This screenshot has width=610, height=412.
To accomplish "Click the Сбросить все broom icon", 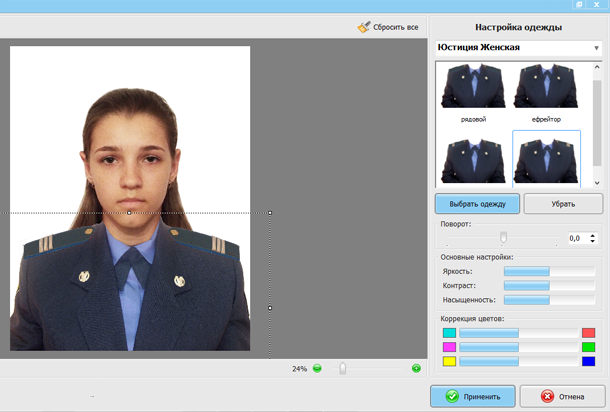I will pos(364,27).
